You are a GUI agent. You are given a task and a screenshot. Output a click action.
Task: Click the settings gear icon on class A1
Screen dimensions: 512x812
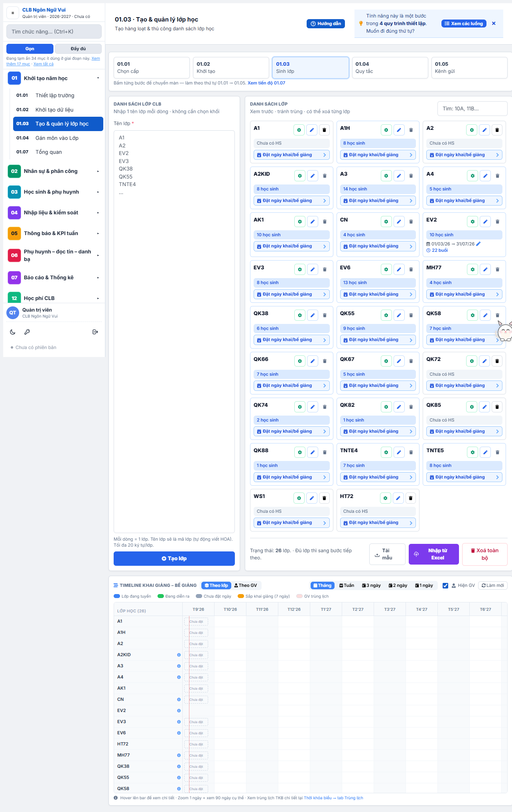coord(299,130)
